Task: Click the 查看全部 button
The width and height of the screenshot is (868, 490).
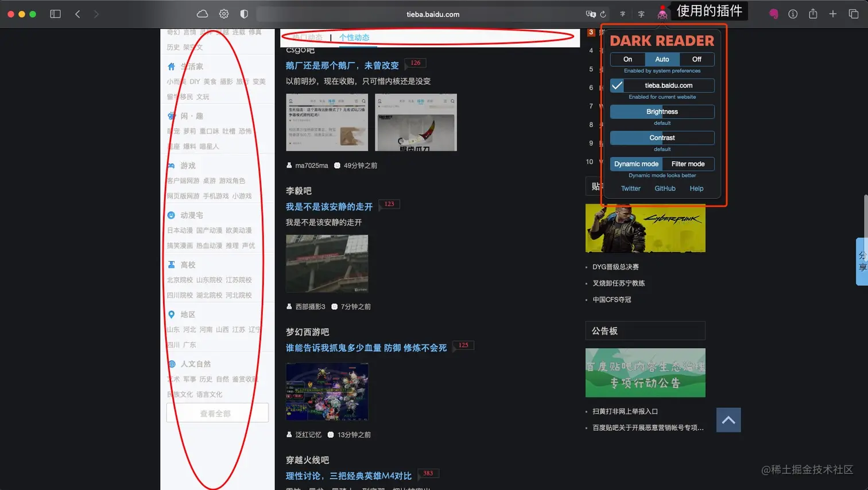Action: [217, 413]
